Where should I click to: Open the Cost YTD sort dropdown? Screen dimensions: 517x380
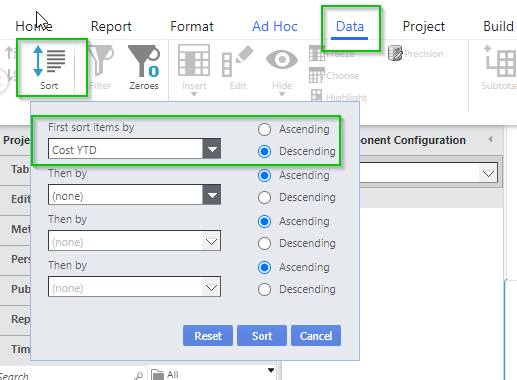[212, 149]
